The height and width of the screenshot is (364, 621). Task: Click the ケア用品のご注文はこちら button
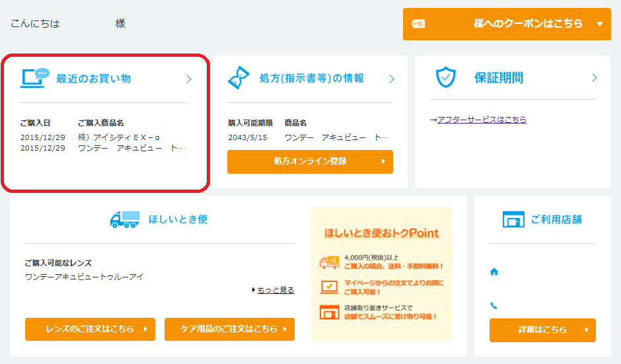pyautogui.click(x=230, y=329)
